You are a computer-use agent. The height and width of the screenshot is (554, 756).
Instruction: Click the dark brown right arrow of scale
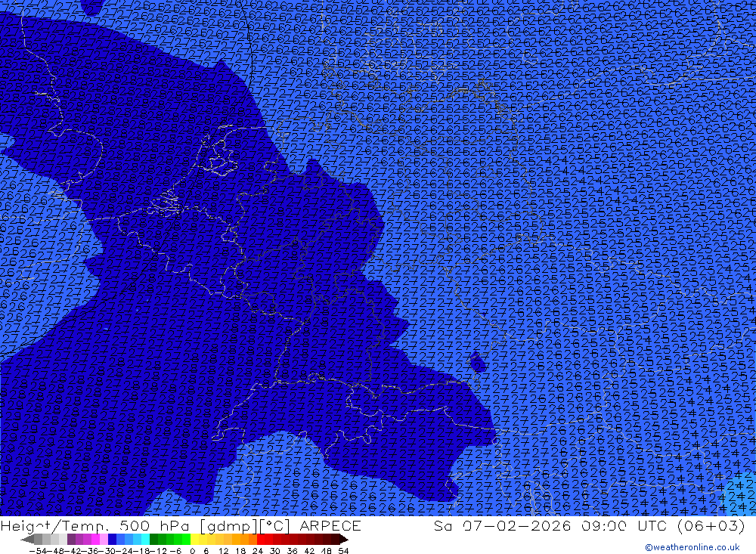click(x=344, y=540)
